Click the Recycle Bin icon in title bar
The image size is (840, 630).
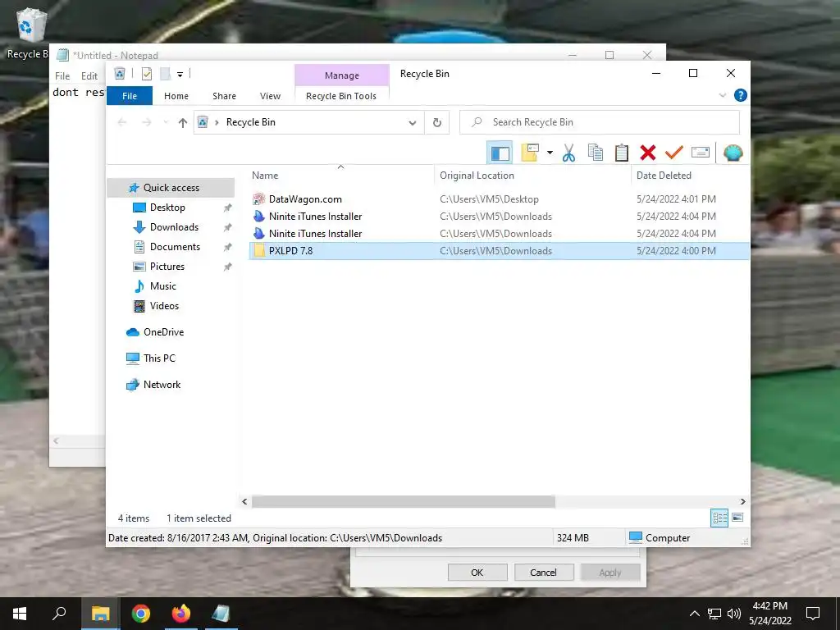pos(120,73)
